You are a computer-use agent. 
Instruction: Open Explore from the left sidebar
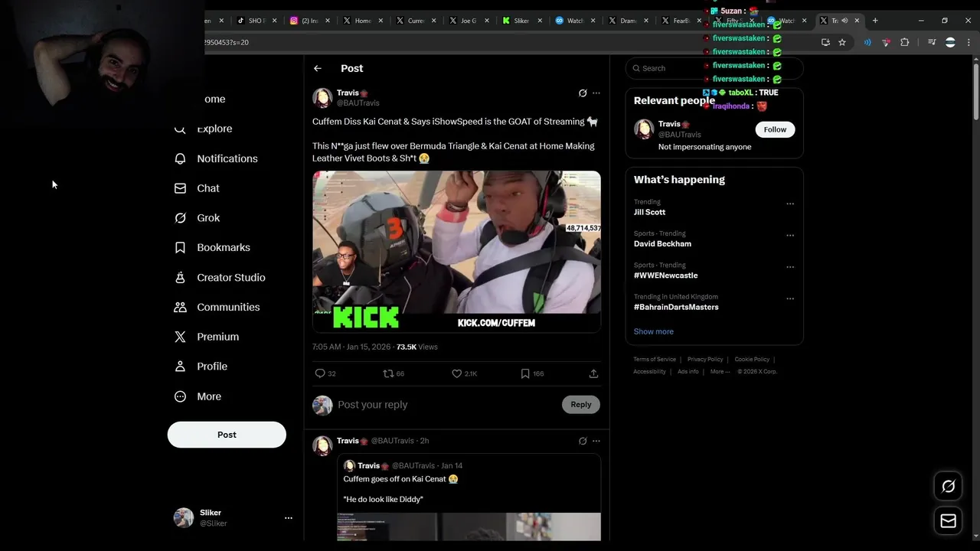pos(204,129)
